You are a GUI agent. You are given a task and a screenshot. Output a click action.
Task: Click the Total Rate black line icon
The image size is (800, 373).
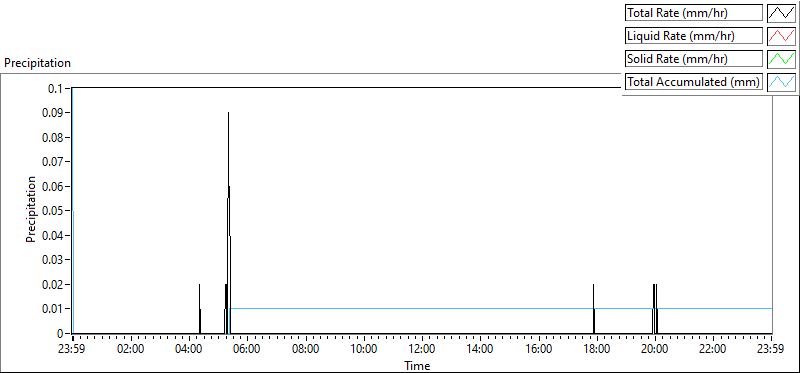coord(781,13)
